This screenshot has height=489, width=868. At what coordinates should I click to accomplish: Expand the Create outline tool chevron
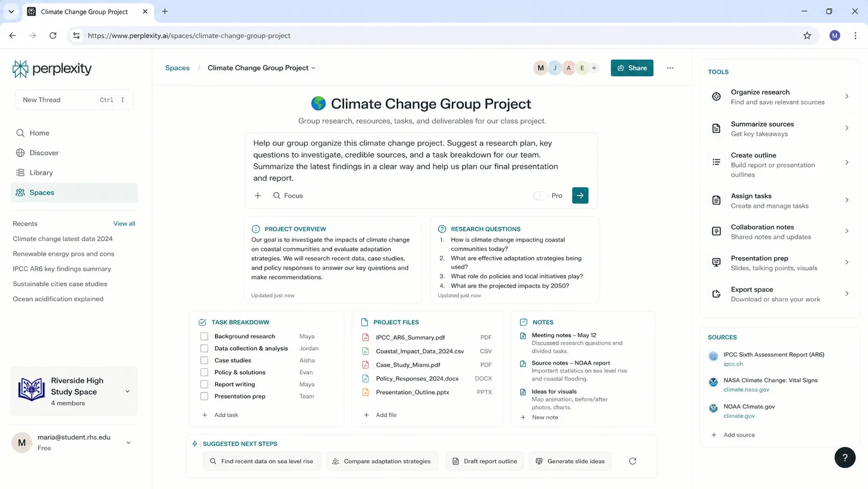pos(847,163)
